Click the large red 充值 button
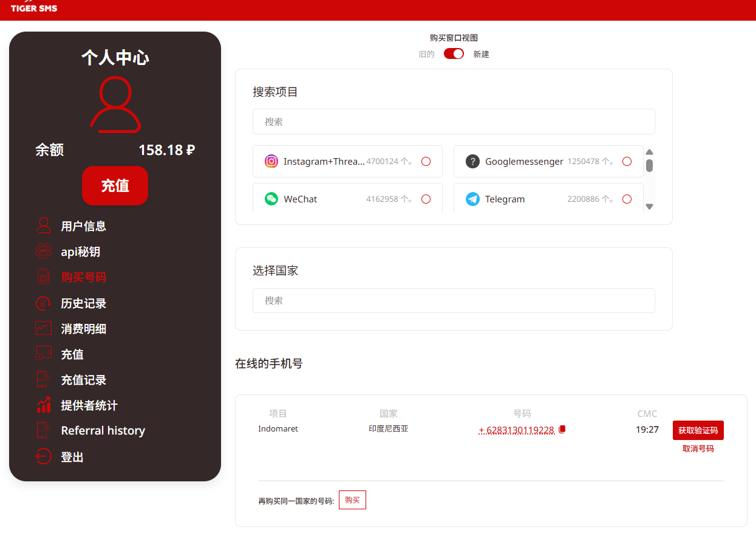The height and width of the screenshot is (533, 756). (x=115, y=185)
